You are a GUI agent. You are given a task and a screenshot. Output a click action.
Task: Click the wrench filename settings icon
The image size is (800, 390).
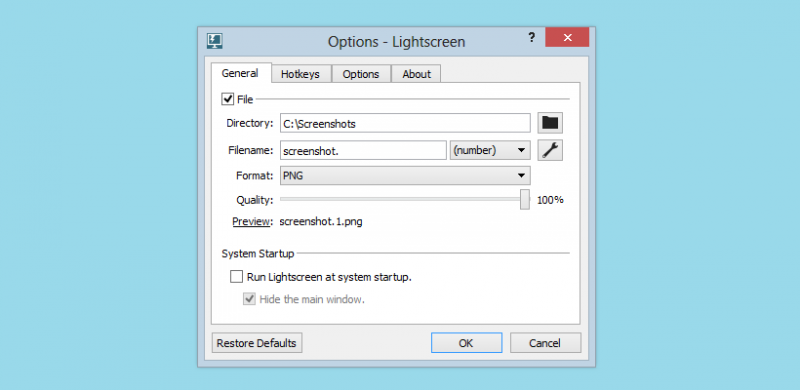click(x=550, y=151)
